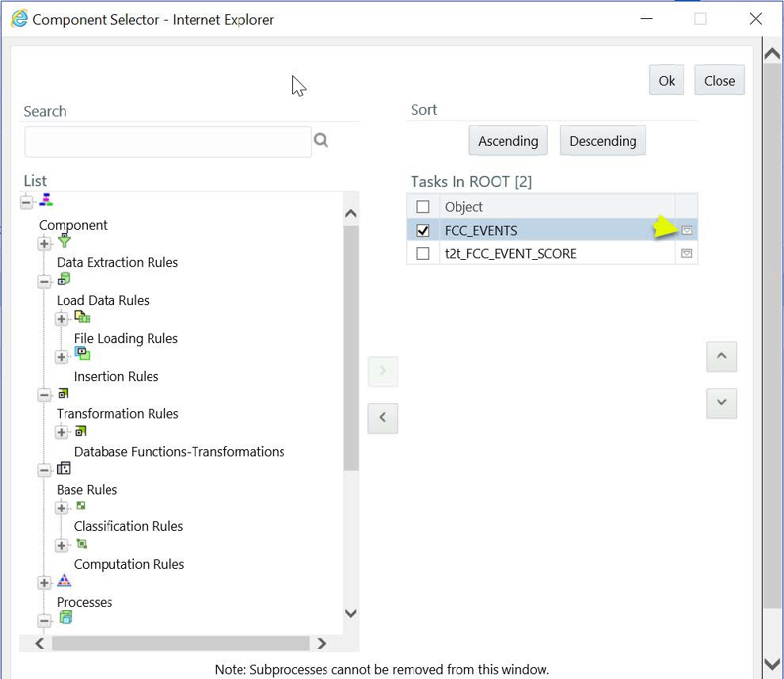This screenshot has width=784, height=679.
Task: Expand the Processes tree node
Action: click(44, 582)
